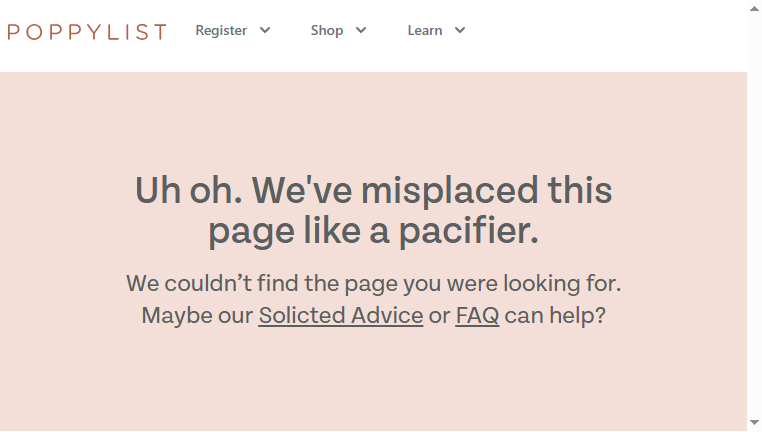Open the FAQ link

tap(477, 315)
